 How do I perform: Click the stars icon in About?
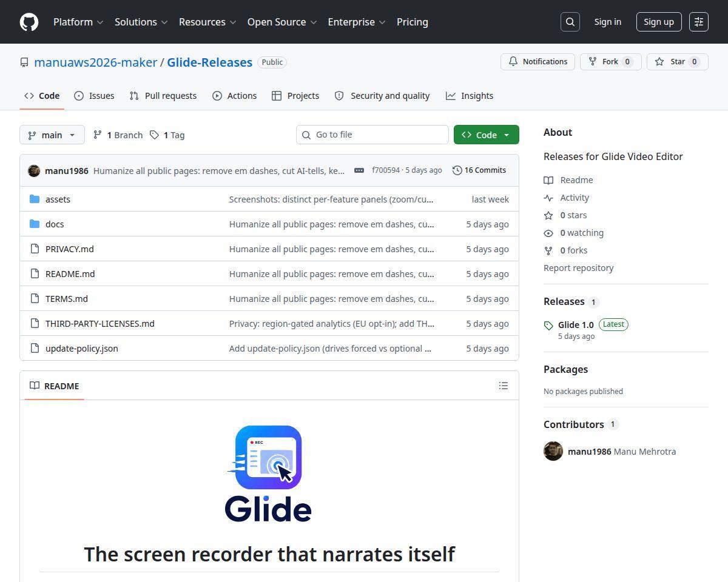[x=548, y=215]
